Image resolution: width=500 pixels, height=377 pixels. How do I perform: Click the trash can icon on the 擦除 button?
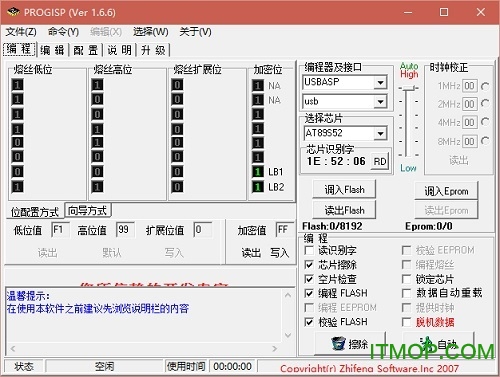pyautogui.click(x=338, y=343)
